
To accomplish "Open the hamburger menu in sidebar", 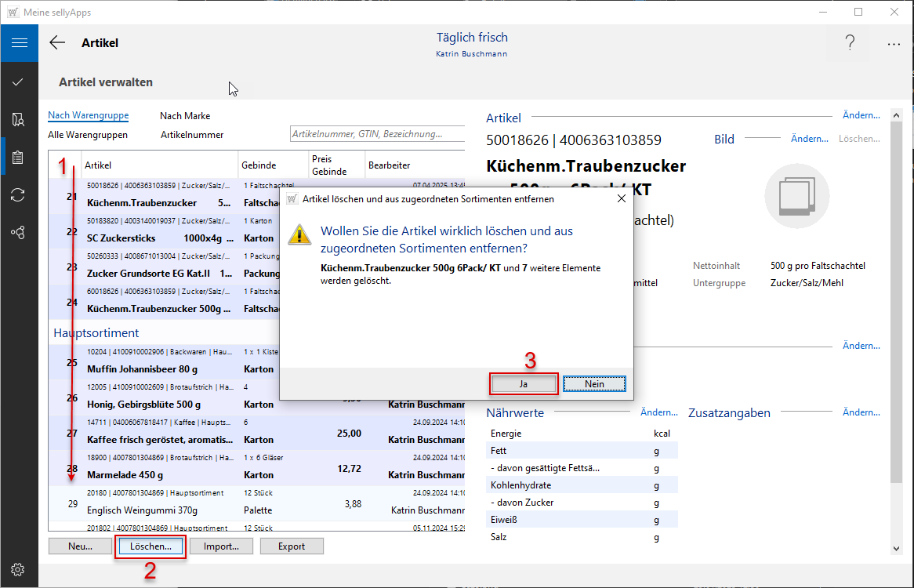I will tap(19, 43).
